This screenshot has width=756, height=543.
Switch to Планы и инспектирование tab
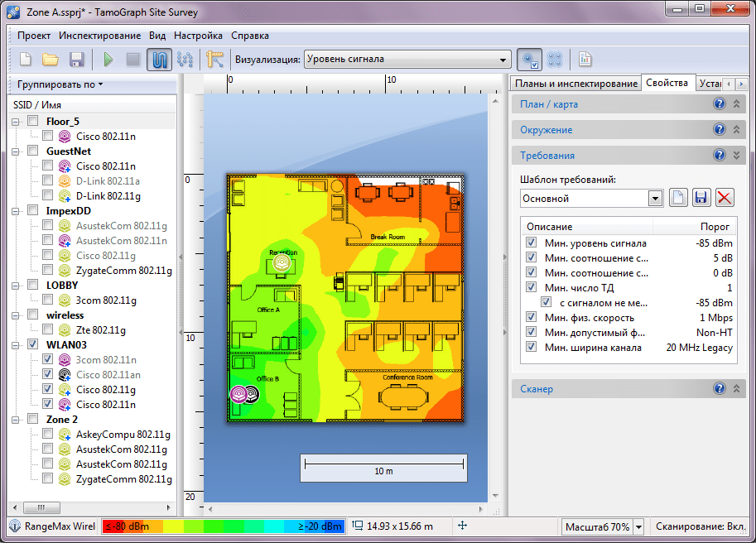pos(576,84)
